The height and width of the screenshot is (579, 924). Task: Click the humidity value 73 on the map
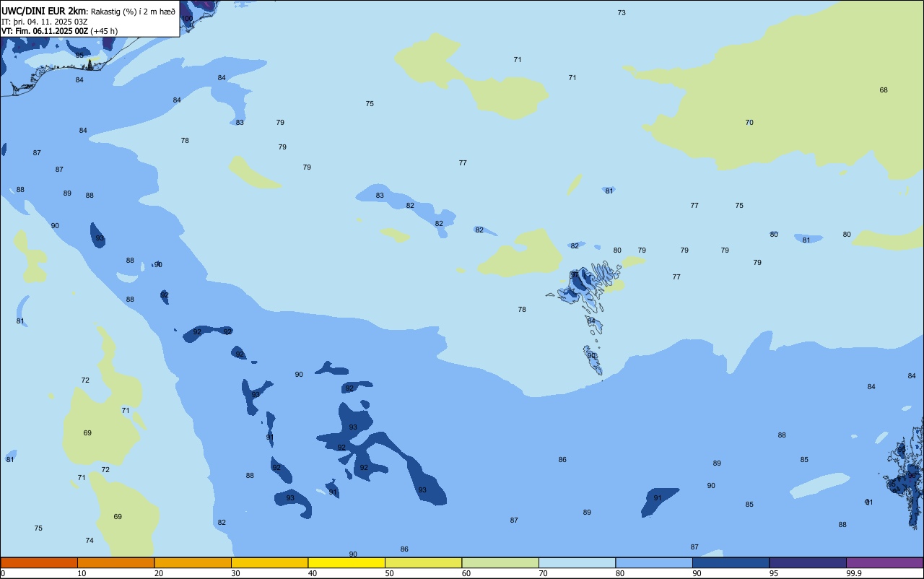622,13
